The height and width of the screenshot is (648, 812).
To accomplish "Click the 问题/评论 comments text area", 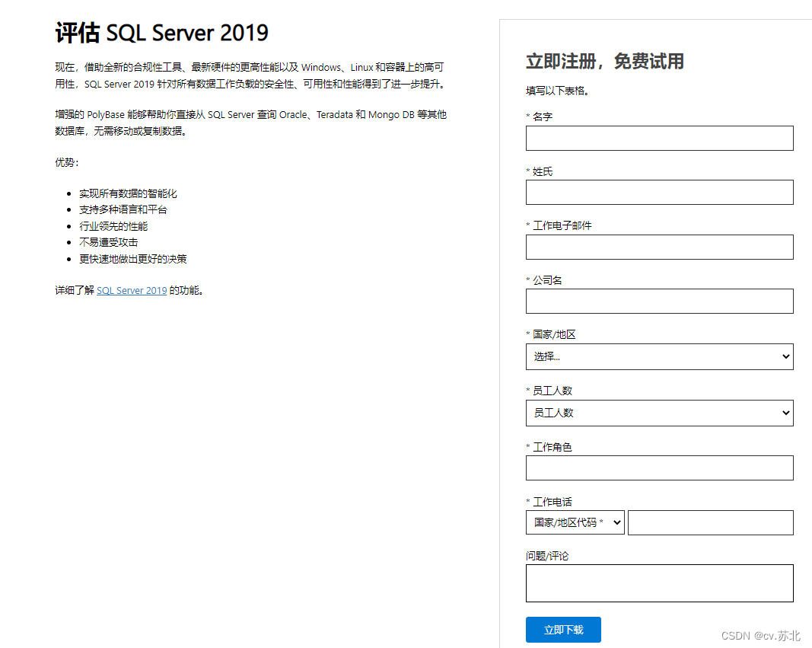I will coord(659,583).
